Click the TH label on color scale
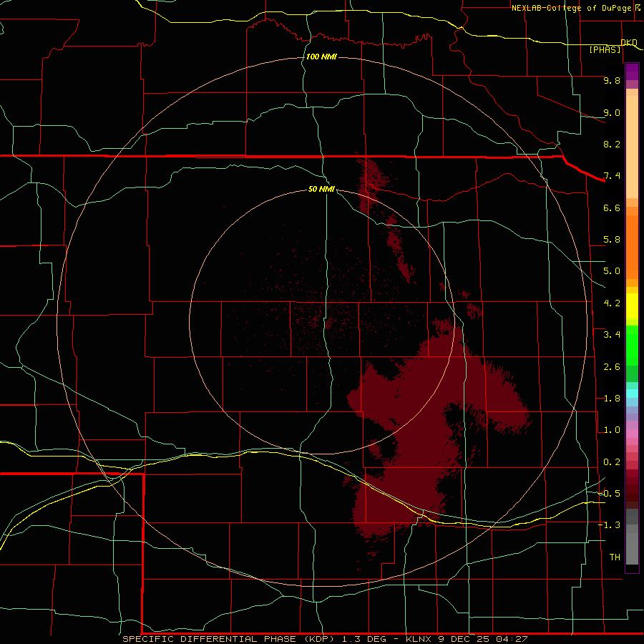Image resolution: width=644 pixels, height=644 pixels. point(615,557)
